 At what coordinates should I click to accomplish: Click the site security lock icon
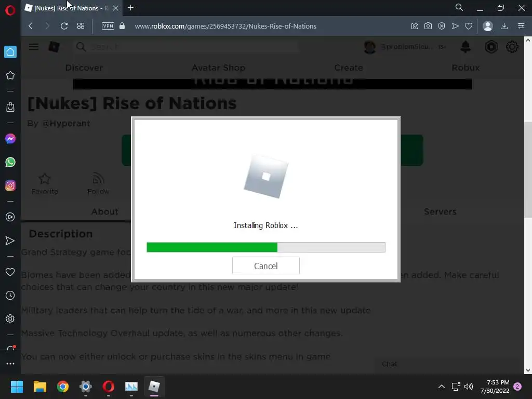(122, 26)
